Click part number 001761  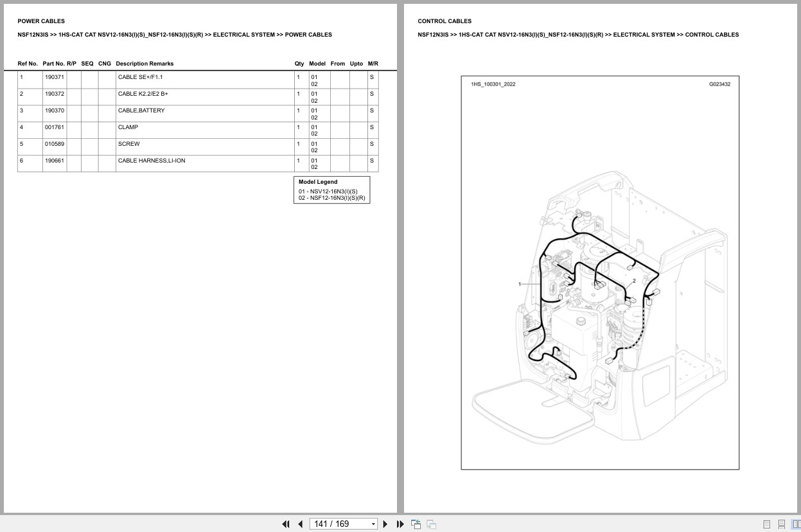[55, 127]
